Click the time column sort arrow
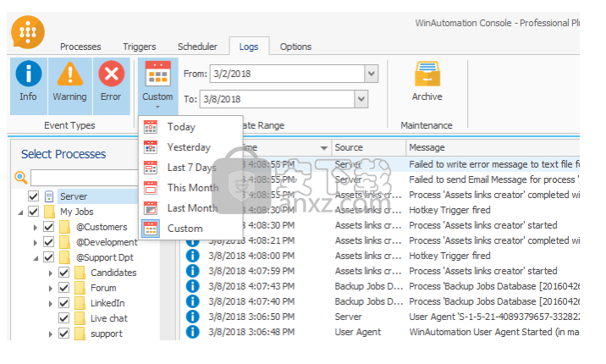The width and height of the screenshot is (606, 364). (x=324, y=147)
